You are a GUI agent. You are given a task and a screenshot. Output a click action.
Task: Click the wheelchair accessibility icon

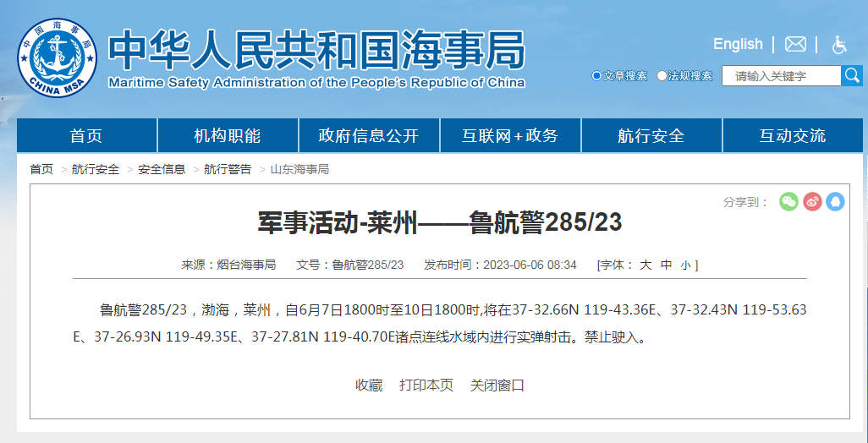click(839, 44)
